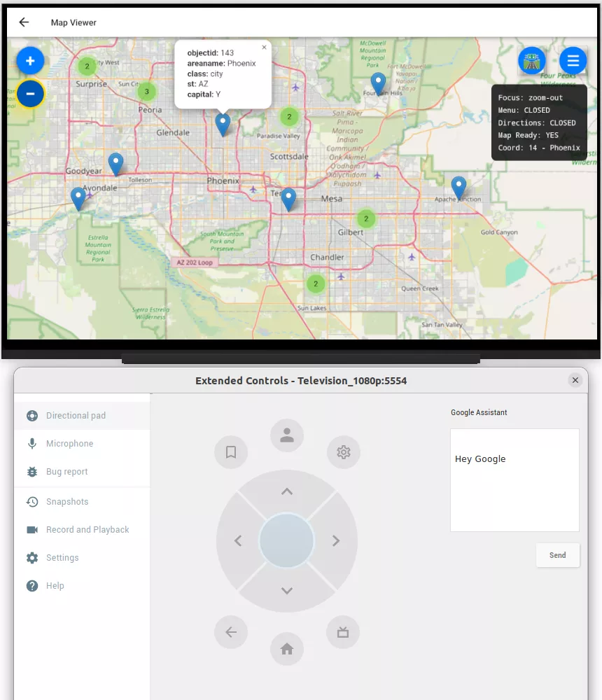Close the Phoenix info popup
Image resolution: width=602 pixels, height=700 pixels.
pyautogui.click(x=264, y=48)
